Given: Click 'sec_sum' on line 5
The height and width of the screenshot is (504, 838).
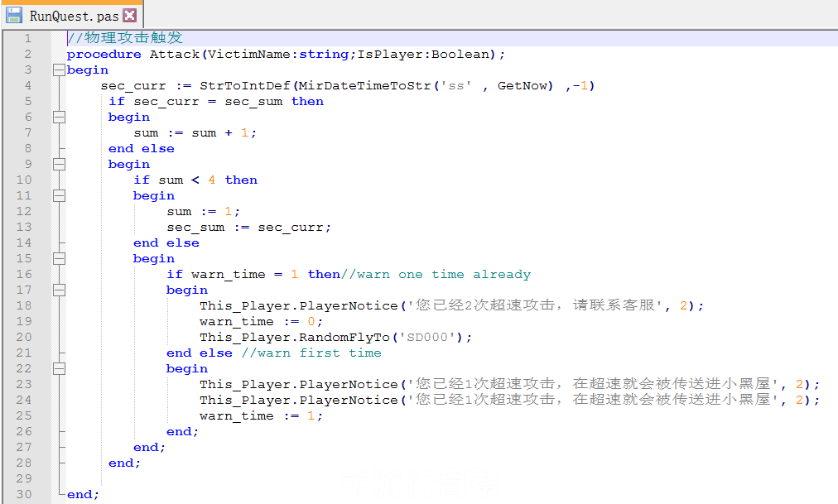Looking at the screenshot, I should point(253,102).
